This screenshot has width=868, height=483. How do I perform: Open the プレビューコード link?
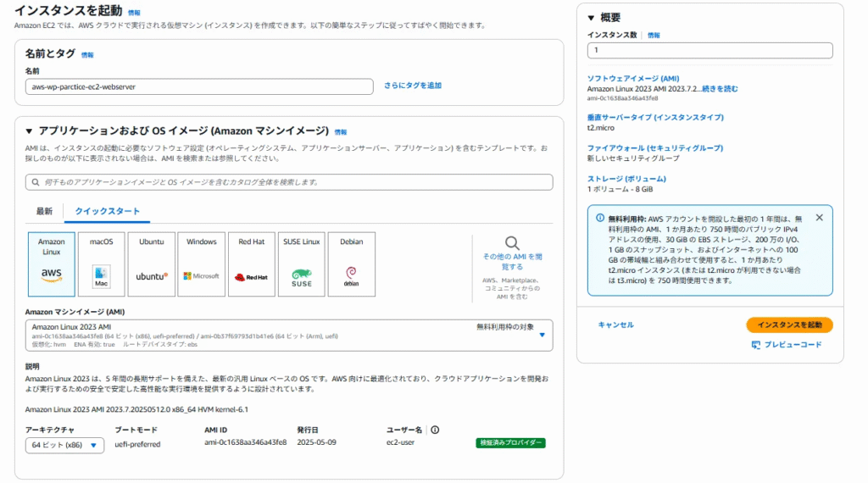[793, 345]
